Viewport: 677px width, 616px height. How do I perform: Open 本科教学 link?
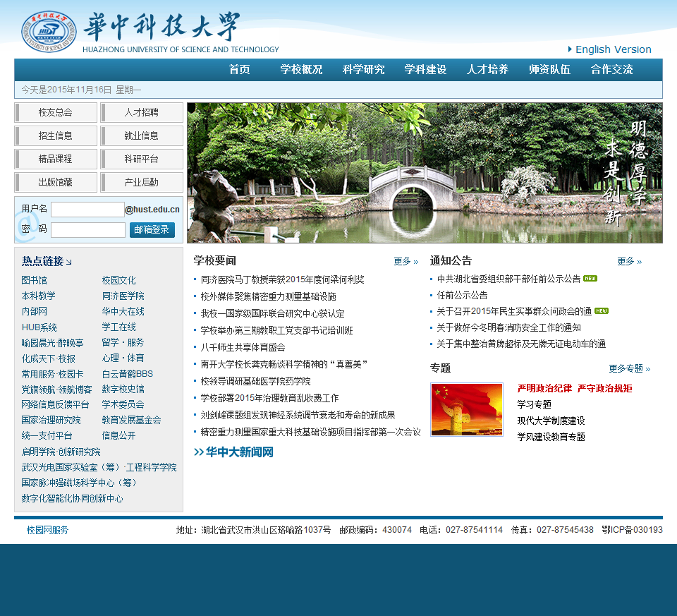point(38,296)
